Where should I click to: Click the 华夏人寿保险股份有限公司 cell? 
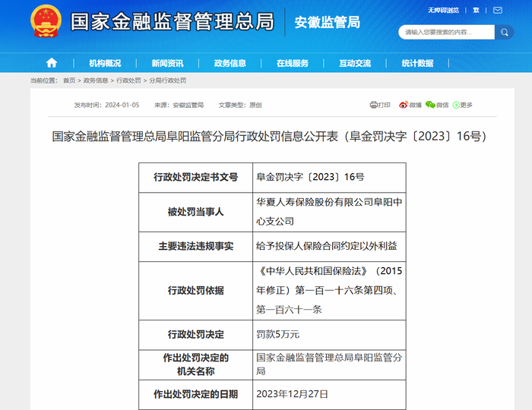(329, 212)
